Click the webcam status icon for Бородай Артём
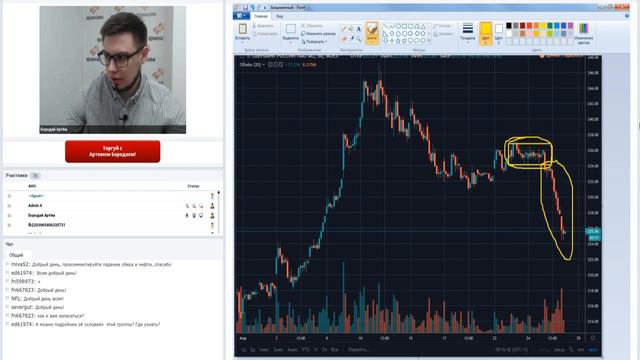640x360 pixels. click(x=194, y=216)
